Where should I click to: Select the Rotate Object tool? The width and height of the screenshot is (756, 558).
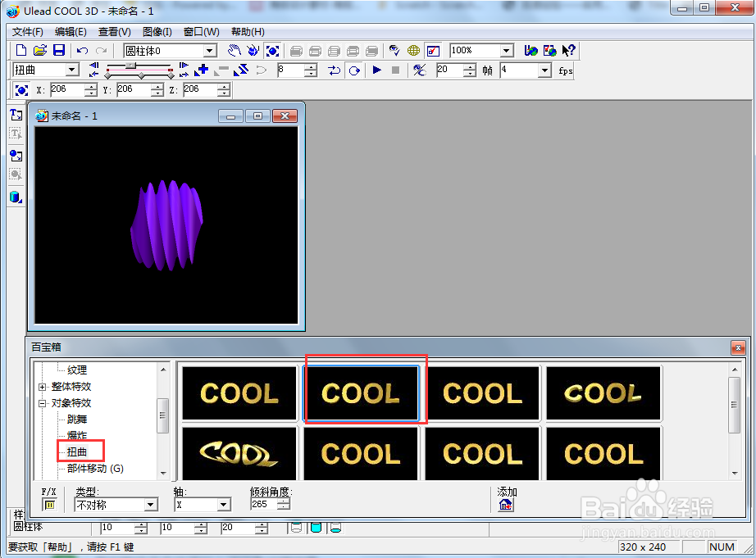pyautogui.click(x=253, y=51)
